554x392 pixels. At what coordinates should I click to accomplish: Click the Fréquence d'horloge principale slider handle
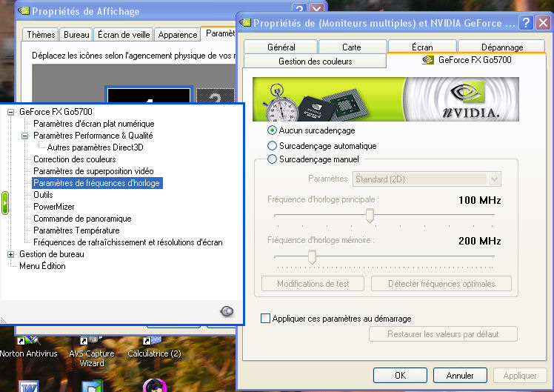click(x=370, y=215)
